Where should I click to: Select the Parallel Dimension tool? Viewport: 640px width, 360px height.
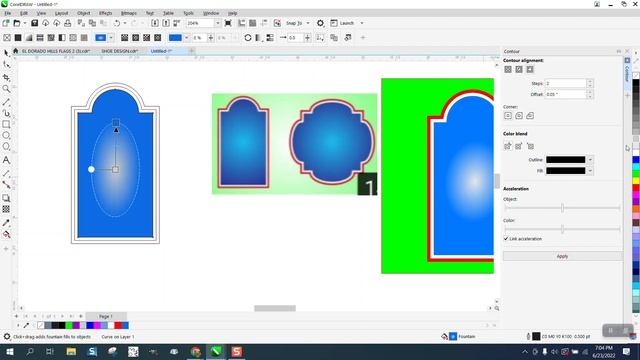tap(6, 173)
